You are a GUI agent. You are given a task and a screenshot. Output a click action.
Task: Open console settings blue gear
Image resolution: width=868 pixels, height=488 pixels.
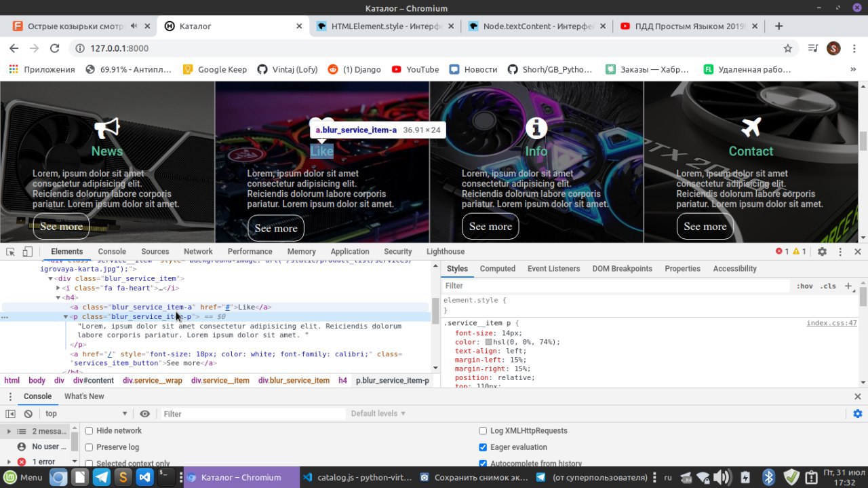(x=857, y=413)
